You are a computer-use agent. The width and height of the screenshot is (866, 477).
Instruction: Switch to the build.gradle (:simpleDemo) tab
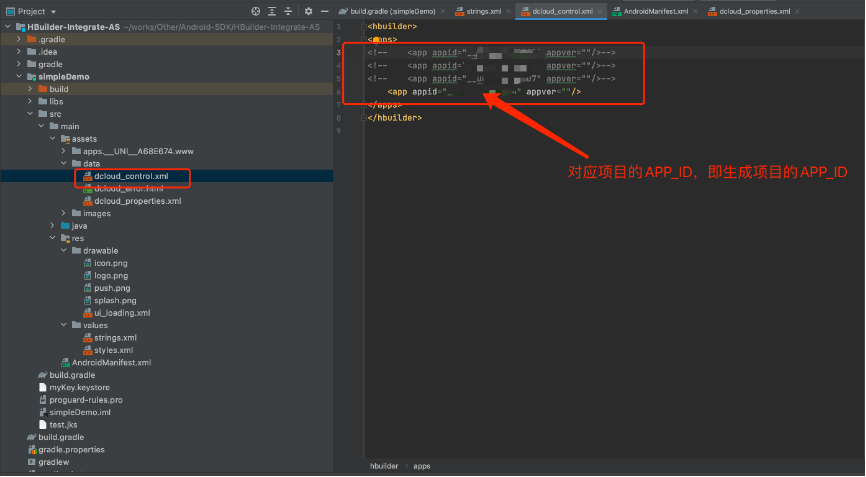click(x=393, y=11)
